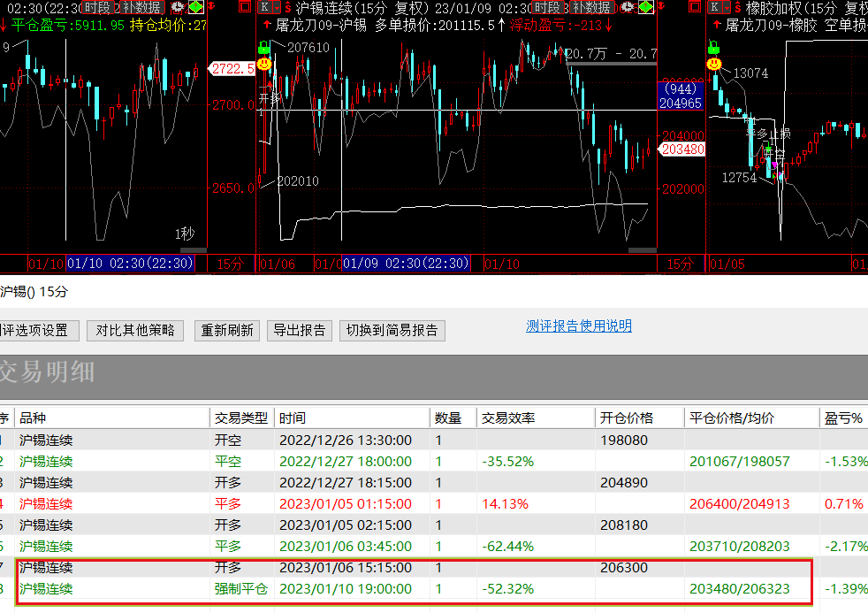Click the 203480 price tag on 沪锡 chart
This screenshot has height=613, width=868.
(681, 149)
